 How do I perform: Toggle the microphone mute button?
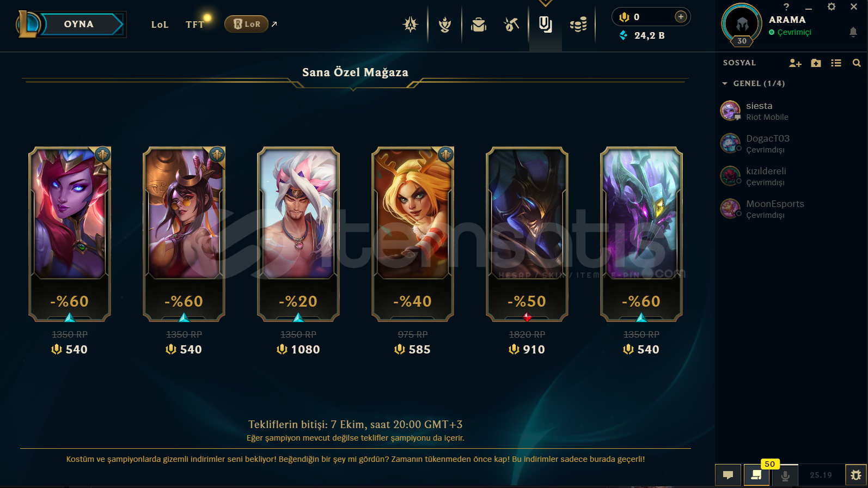[x=785, y=475]
